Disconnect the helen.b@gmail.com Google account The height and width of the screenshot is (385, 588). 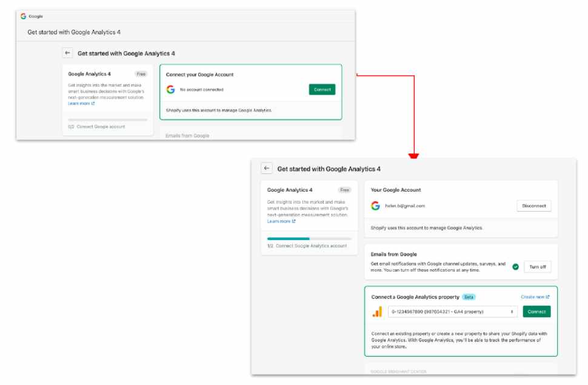[534, 206]
